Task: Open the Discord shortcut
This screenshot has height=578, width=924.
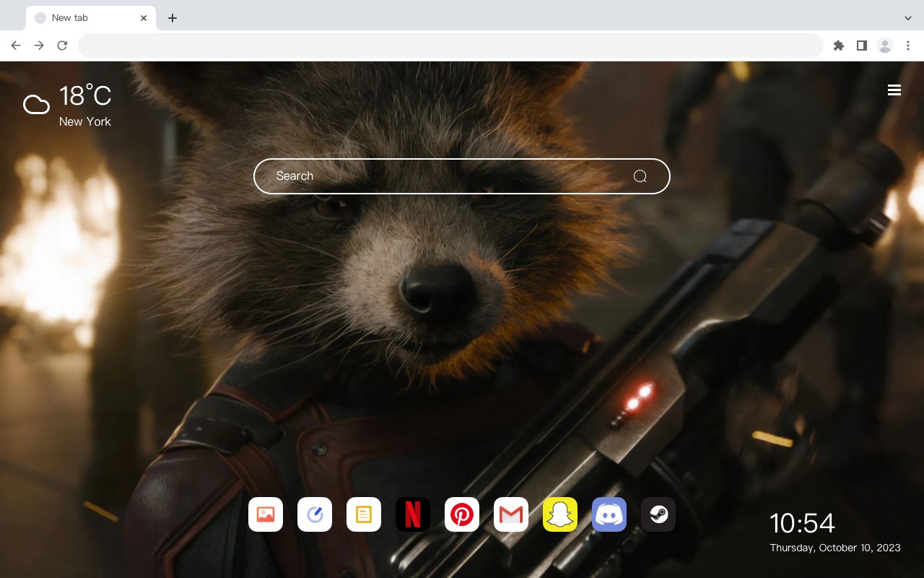Action: click(x=609, y=514)
